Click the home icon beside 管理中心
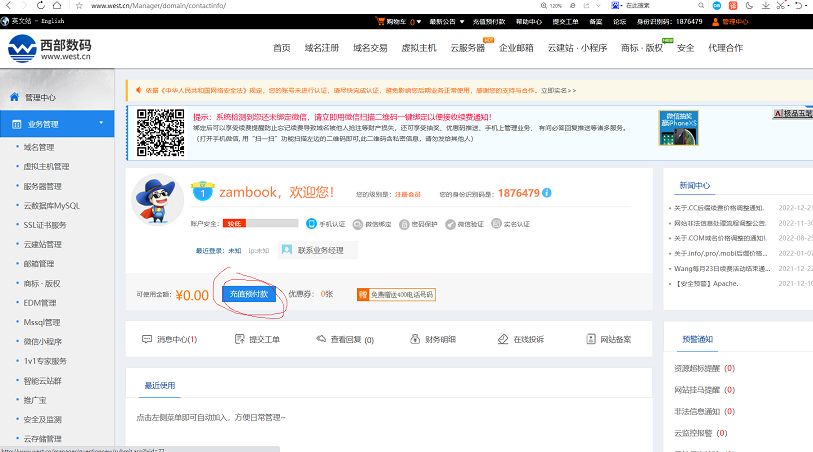813x452 pixels. click(x=15, y=97)
